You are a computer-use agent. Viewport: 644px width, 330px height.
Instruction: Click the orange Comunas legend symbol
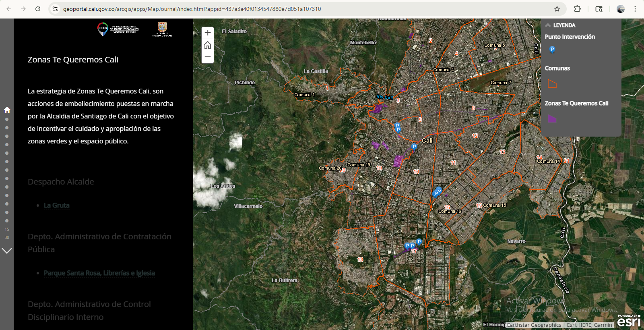click(552, 84)
